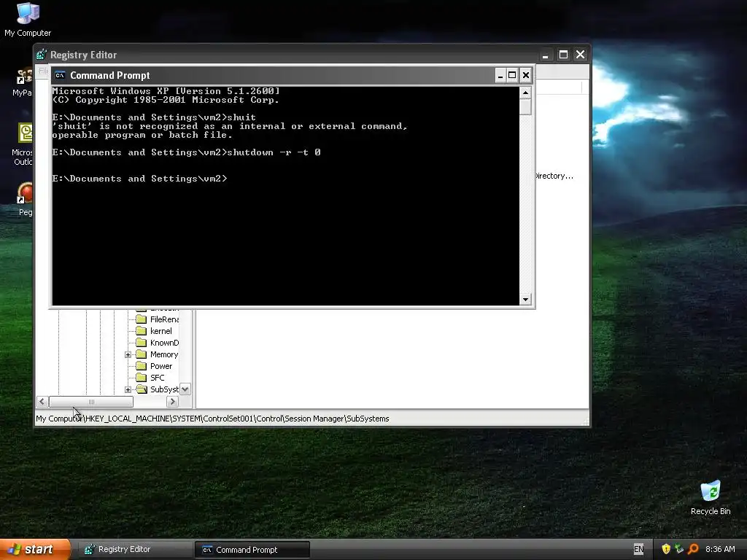Open the Start menu
Image resolution: width=747 pixels, height=560 pixels.
click(35, 549)
